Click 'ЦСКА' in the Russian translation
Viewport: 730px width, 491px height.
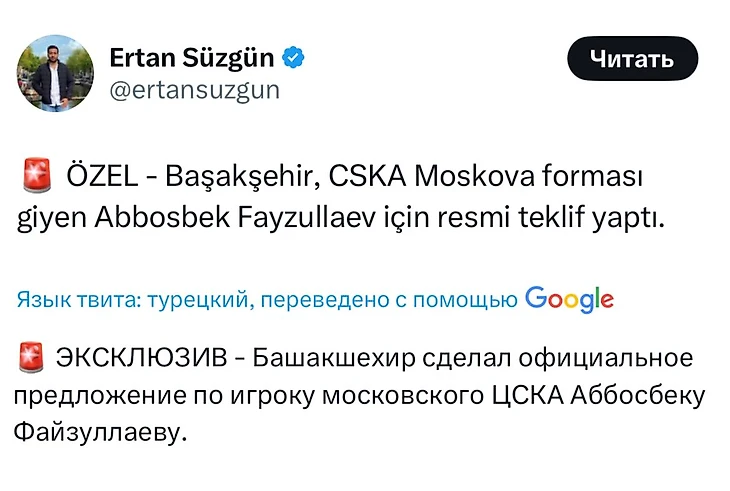(528, 396)
